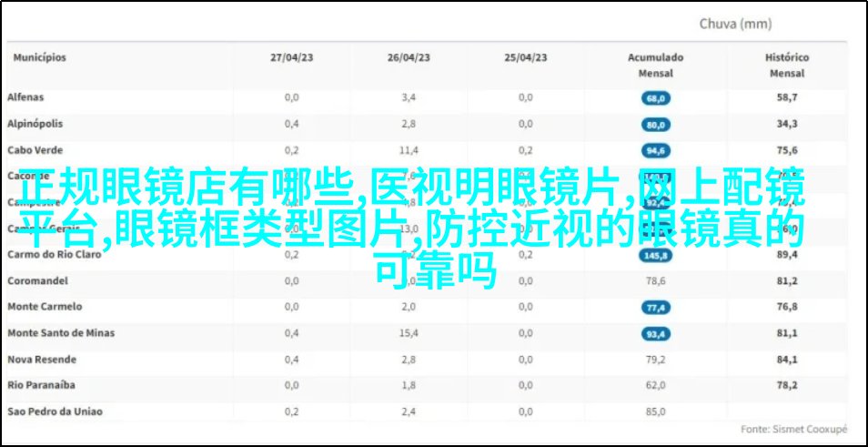Screen dimensions: 868x447
Task: Sort by the 27/04/23 column header
Action: (292, 57)
